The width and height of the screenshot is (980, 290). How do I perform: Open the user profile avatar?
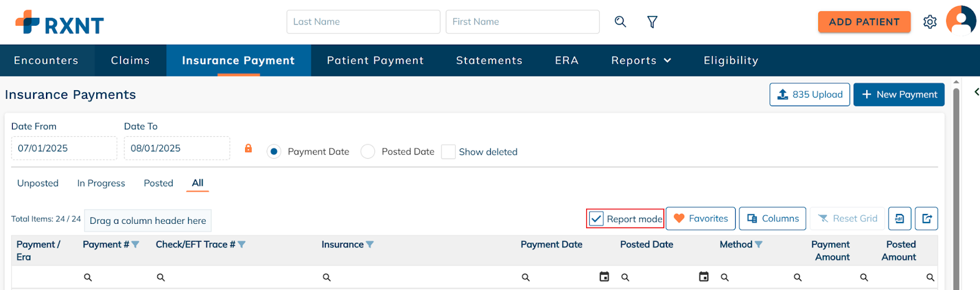[x=960, y=21]
